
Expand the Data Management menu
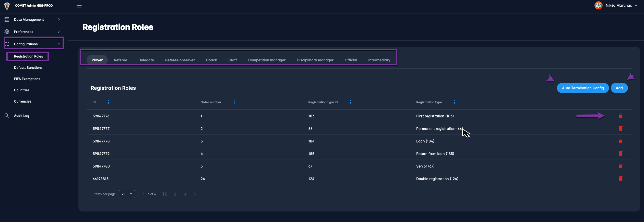click(29, 19)
